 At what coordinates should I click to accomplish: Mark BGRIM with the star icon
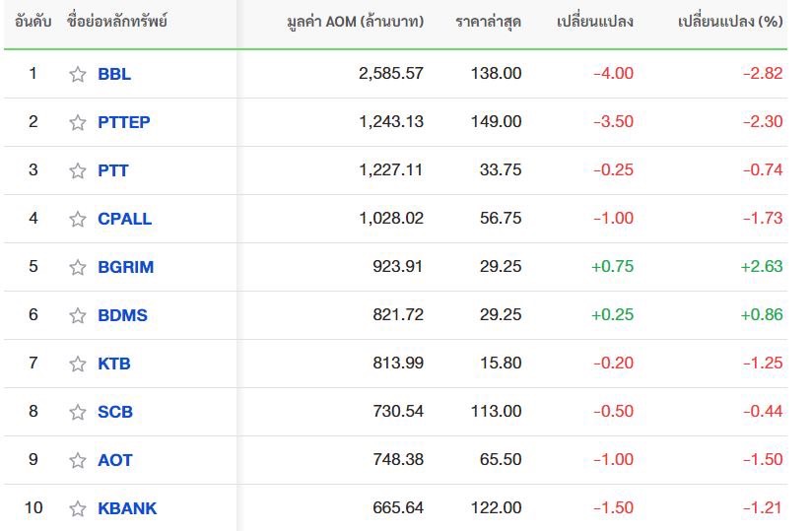[78, 267]
